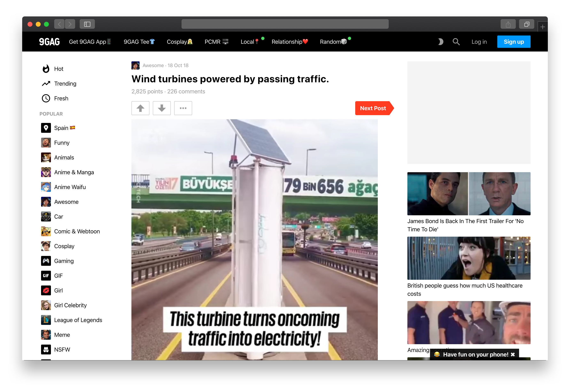Open the NSFW section icon

click(x=46, y=350)
